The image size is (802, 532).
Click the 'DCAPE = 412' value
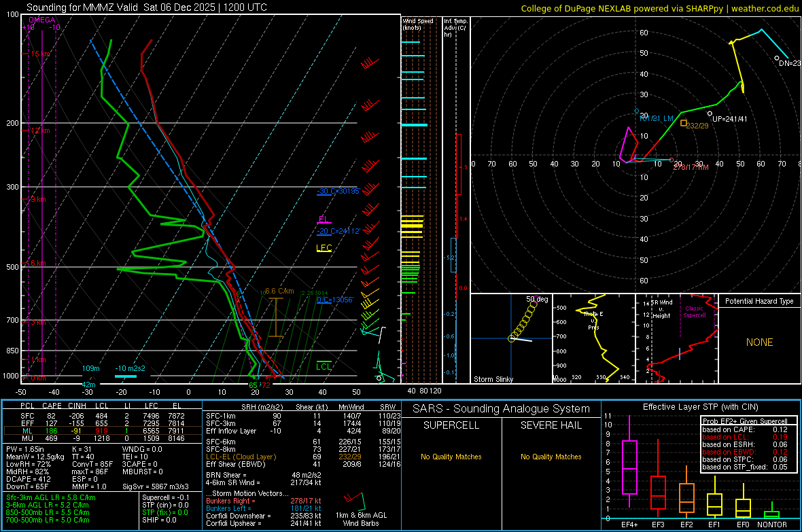pos(28,479)
